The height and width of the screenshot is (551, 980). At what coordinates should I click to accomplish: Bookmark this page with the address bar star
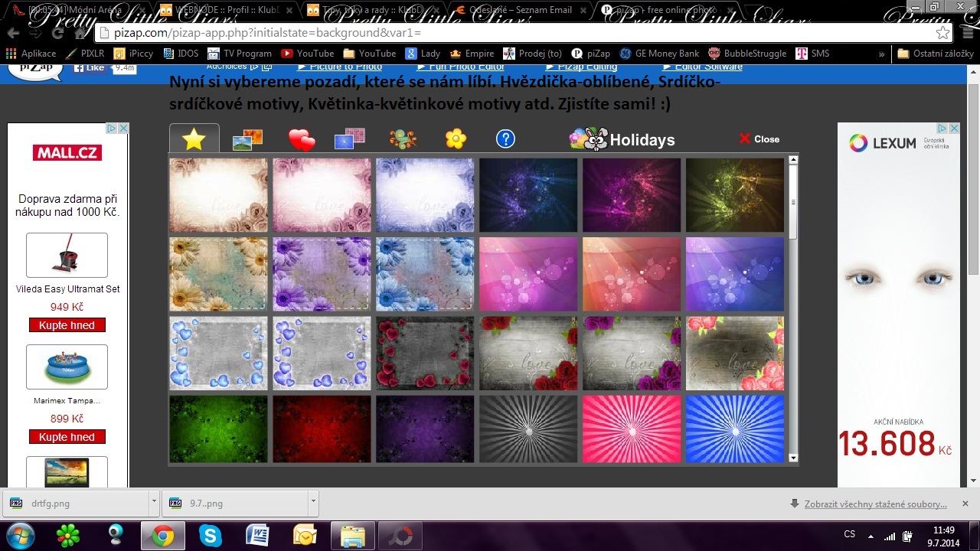[942, 34]
